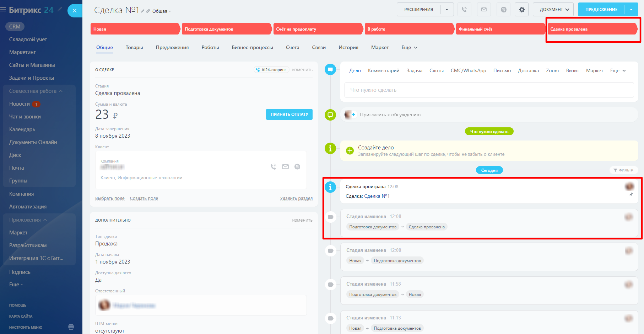The width and height of the screenshot is (644, 334).
Task: Click Пригласить к обсуждению
Action: (390, 115)
